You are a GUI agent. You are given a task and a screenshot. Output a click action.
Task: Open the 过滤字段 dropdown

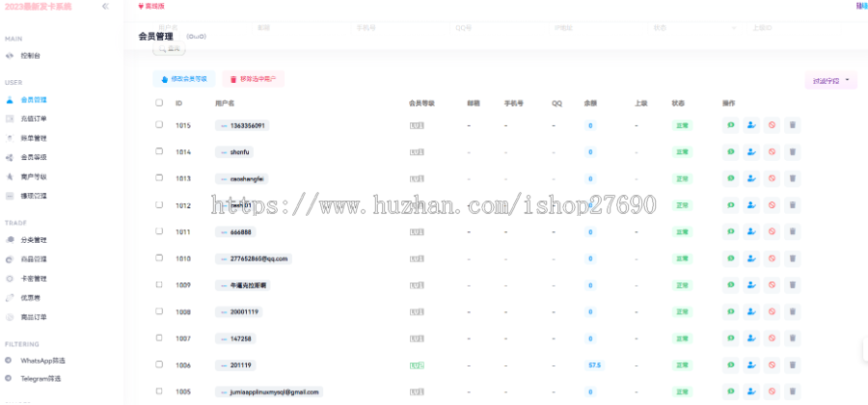pyautogui.click(x=831, y=80)
